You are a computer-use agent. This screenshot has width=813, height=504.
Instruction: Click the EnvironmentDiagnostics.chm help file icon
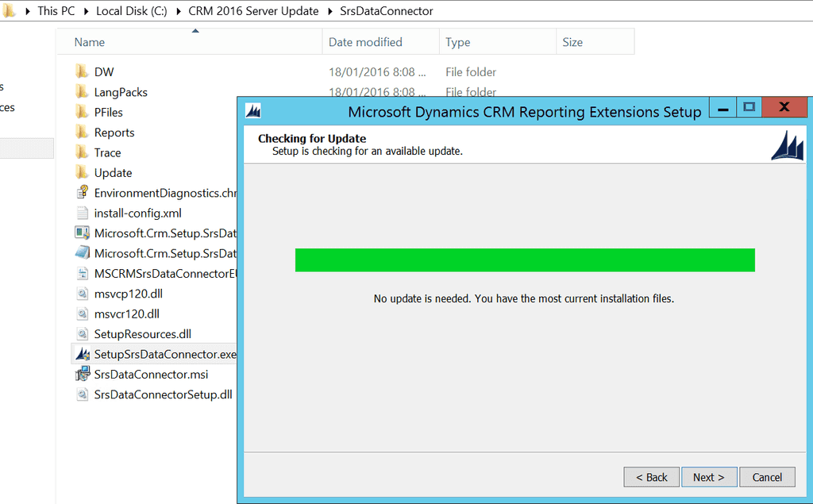(82, 192)
